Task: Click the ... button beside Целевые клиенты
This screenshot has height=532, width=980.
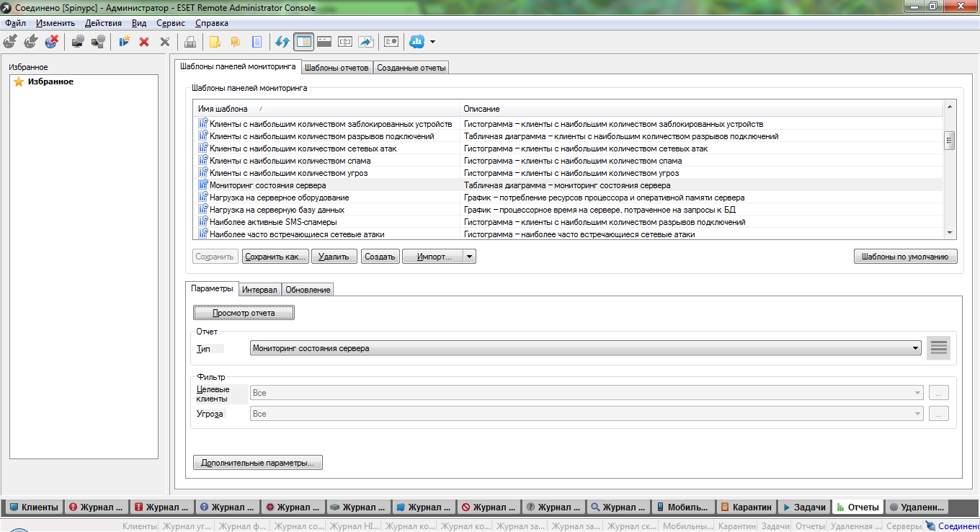Action: [x=938, y=393]
